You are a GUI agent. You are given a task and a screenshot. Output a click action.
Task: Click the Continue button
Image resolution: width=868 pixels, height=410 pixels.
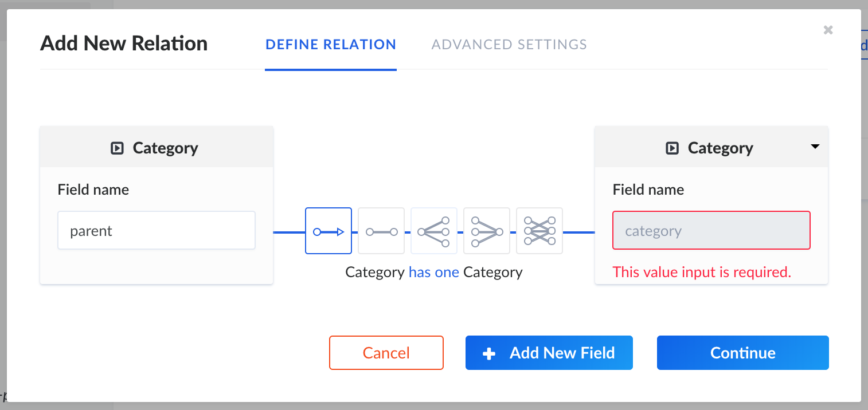(742, 353)
